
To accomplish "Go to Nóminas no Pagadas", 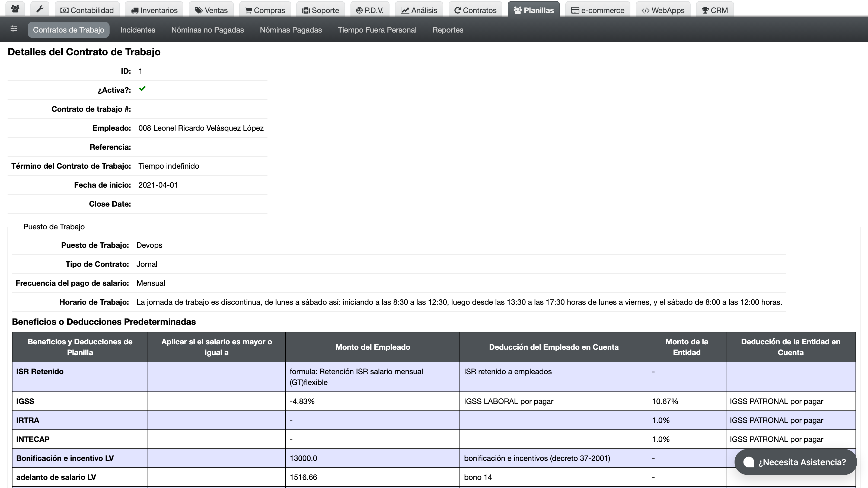I will [208, 30].
